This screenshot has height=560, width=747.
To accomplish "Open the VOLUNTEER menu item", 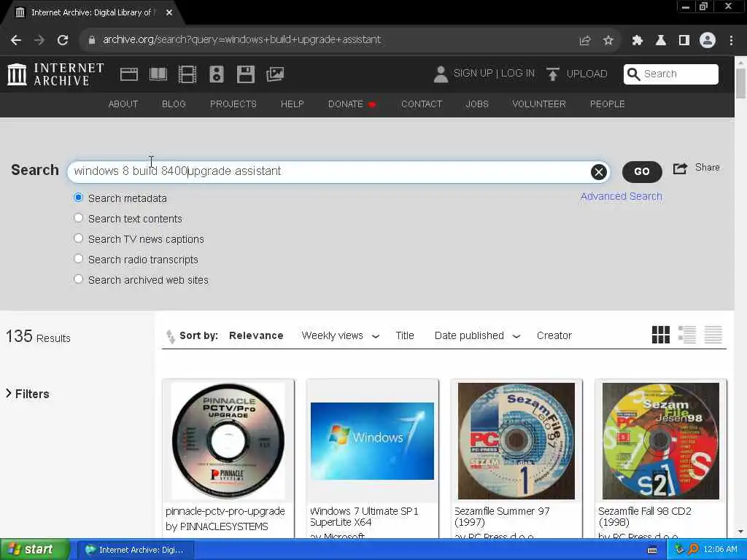I will click(x=539, y=104).
